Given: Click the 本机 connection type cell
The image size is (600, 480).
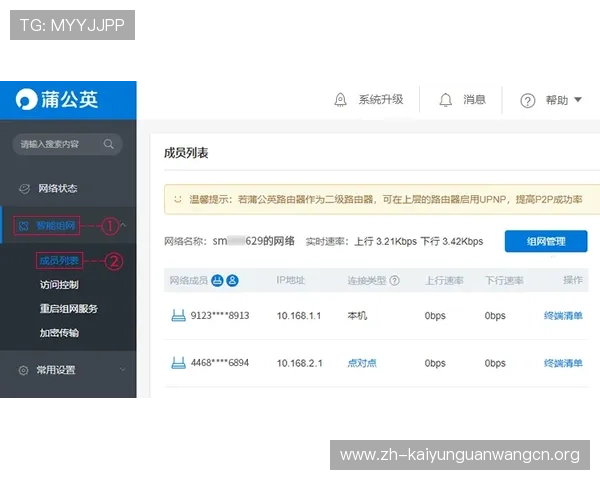Looking at the screenshot, I should tap(357, 316).
